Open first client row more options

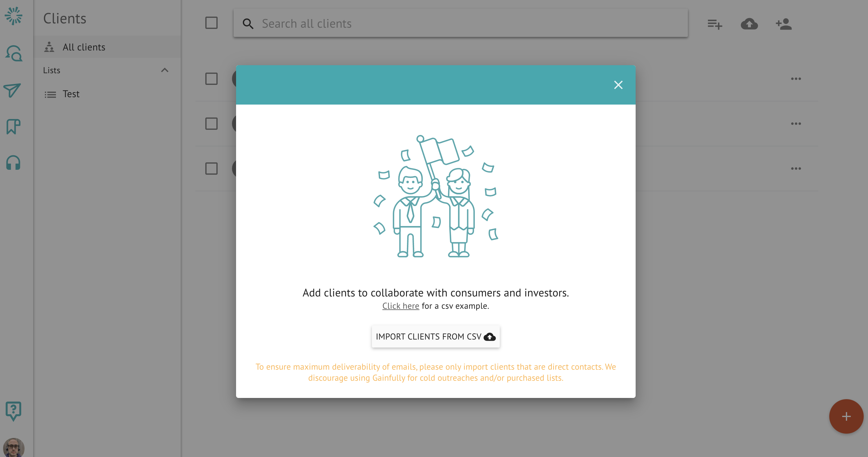(796, 79)
